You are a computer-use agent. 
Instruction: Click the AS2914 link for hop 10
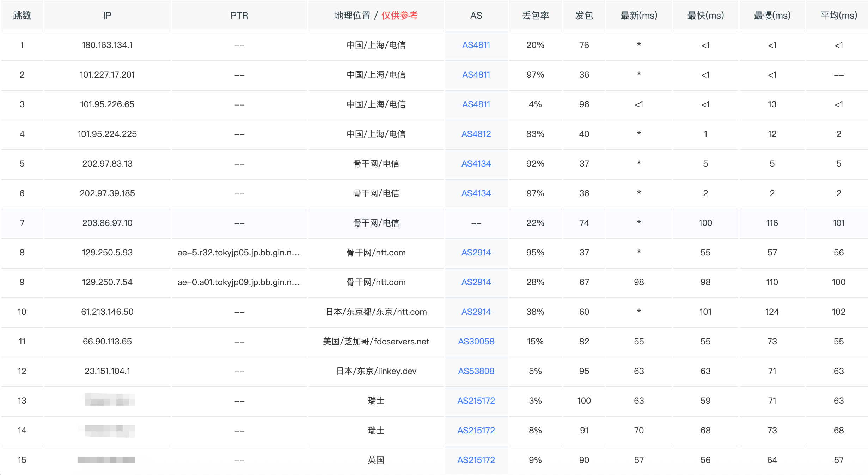point(476,312)
